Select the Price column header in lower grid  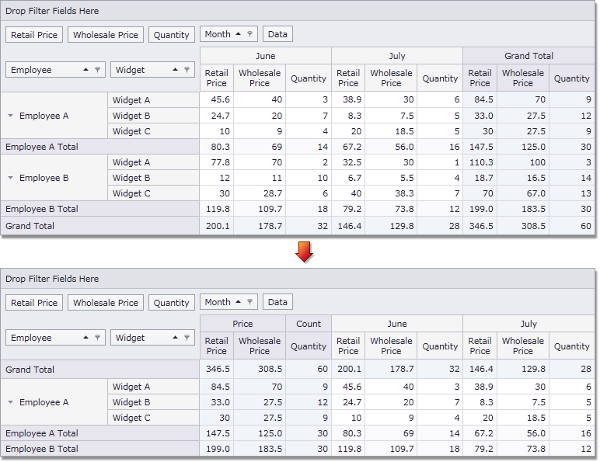(242, 324)
